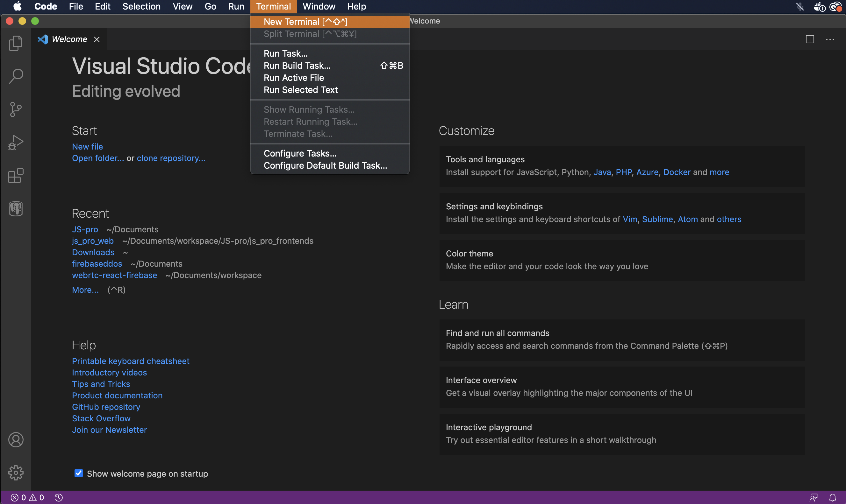Open the Extensions view icon
The height and width of the screenshot is (504, 846).
[x=16, y=176]
